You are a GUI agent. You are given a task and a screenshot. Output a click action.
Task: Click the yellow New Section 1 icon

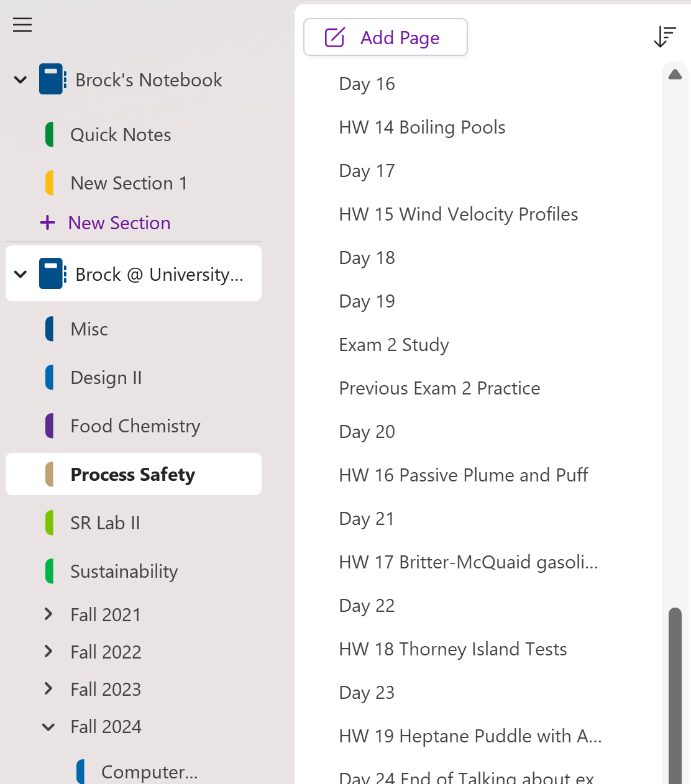pyautogui.click(x=50, y=183)
